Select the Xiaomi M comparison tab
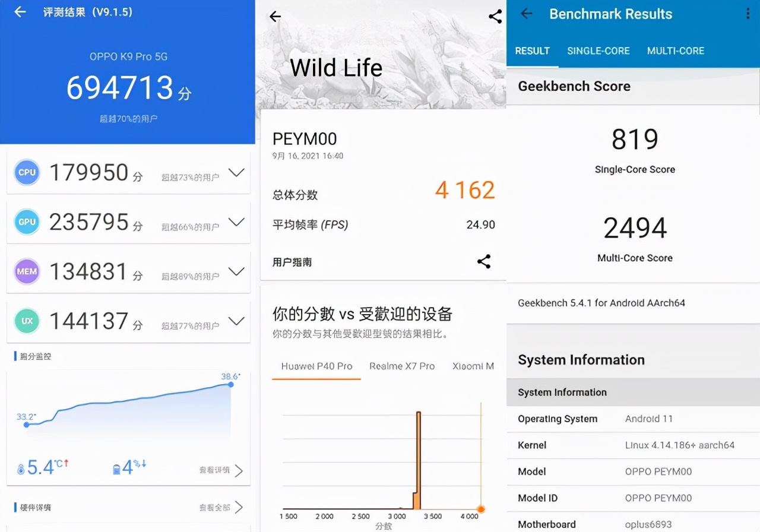The height and width of the screenshot is (532, 760). (473, 366)
